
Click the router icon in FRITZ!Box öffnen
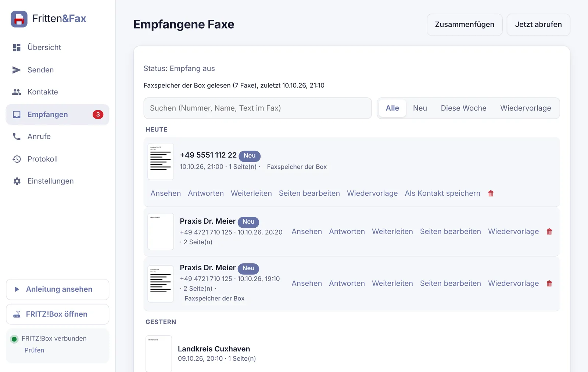17,314
